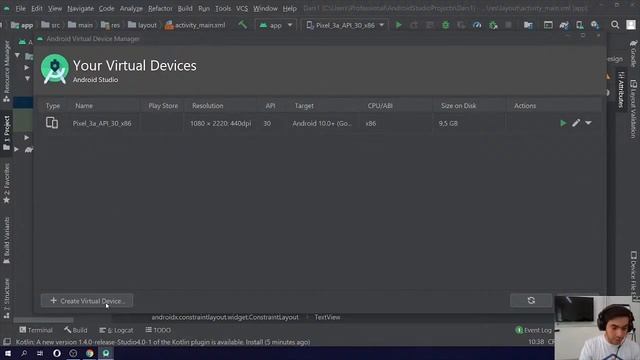The width and height of the screenshot is (640, 360).
Task: Open the Favorites side panel tab
Action: coord(7,184)
